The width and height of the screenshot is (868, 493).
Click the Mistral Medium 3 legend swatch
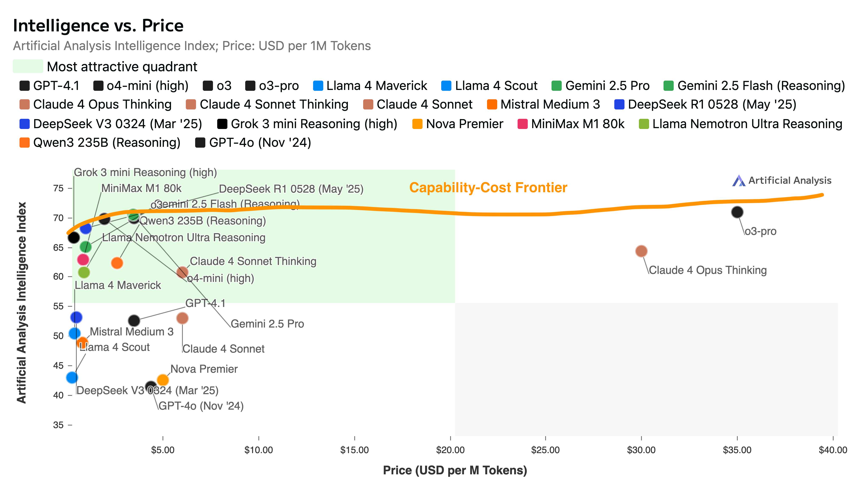tap(492, 105)
